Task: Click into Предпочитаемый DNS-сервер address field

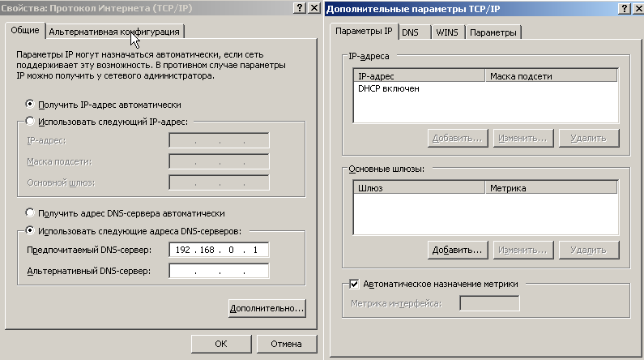Action: [x=219, y=250]
